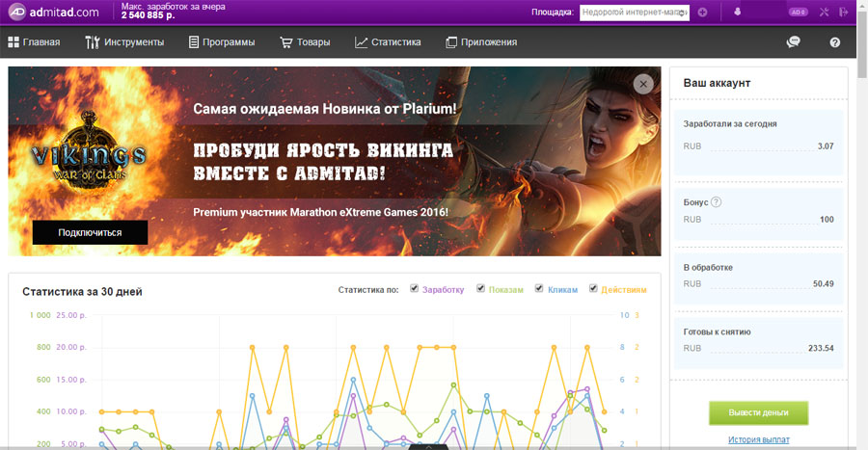Click the Товары cart icon
868x450 pixels.
click(286, 42)
